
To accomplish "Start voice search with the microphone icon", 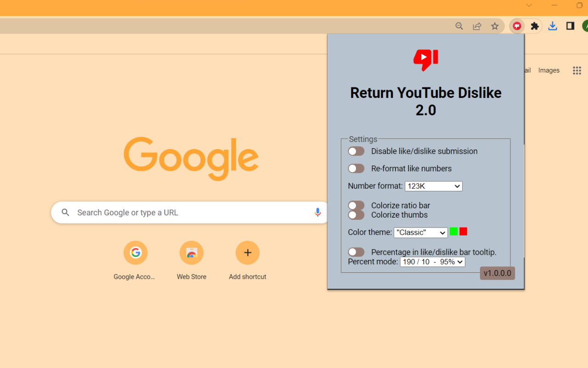I will click(x=317, y=212).
